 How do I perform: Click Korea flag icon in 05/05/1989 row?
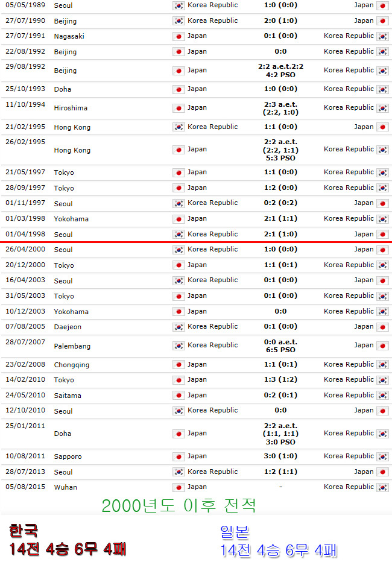[x=179, y=6]
